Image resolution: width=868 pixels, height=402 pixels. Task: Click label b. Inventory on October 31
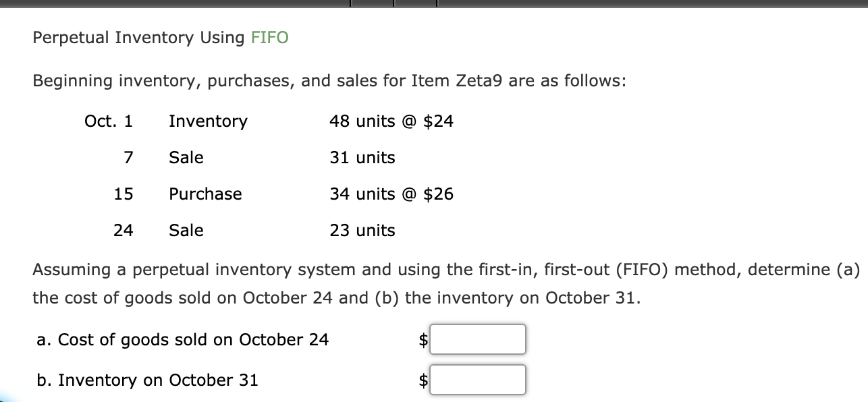pyautogui.click(x=148, y=380)
